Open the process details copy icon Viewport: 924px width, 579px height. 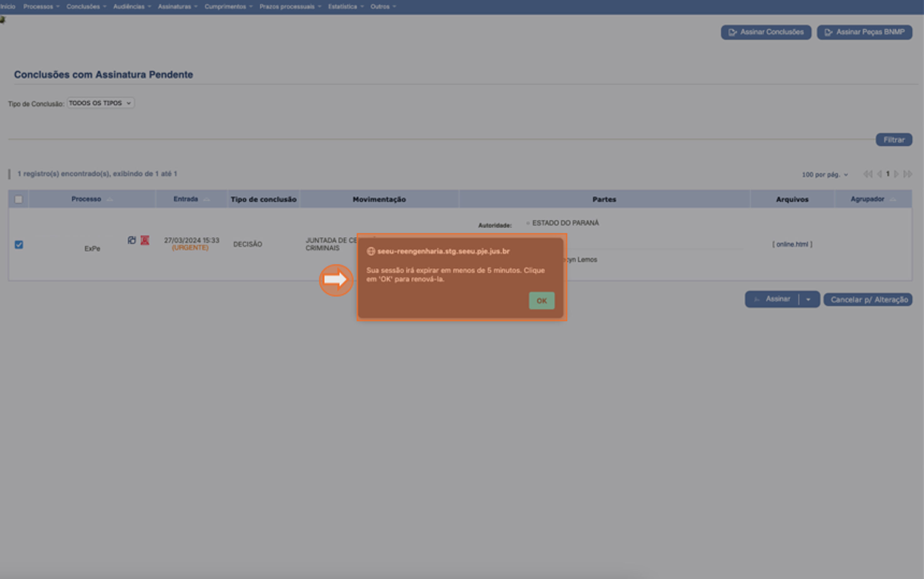pos(132,240)
